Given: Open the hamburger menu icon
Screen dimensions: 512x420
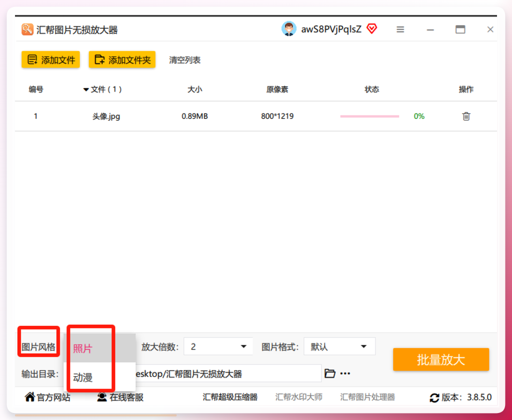Looking at the screenshot, I should pyautogui.click(x=400, y=29).
